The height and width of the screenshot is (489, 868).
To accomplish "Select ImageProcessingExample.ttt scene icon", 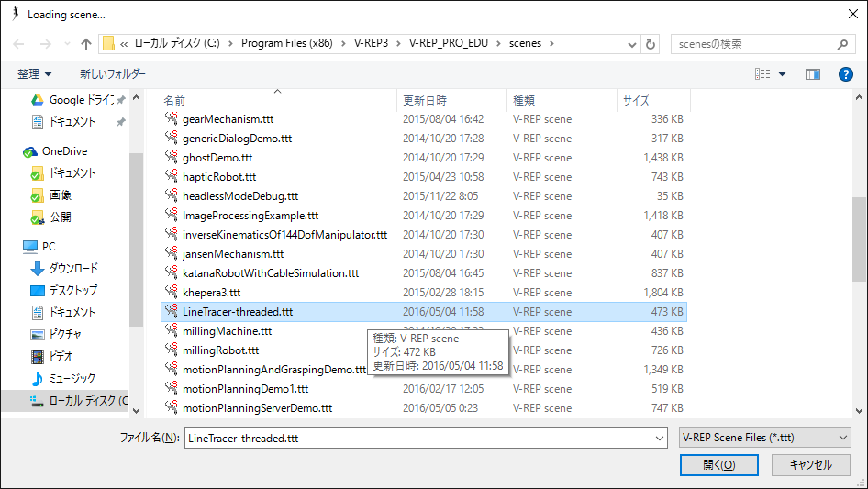I will pos(171,215).
